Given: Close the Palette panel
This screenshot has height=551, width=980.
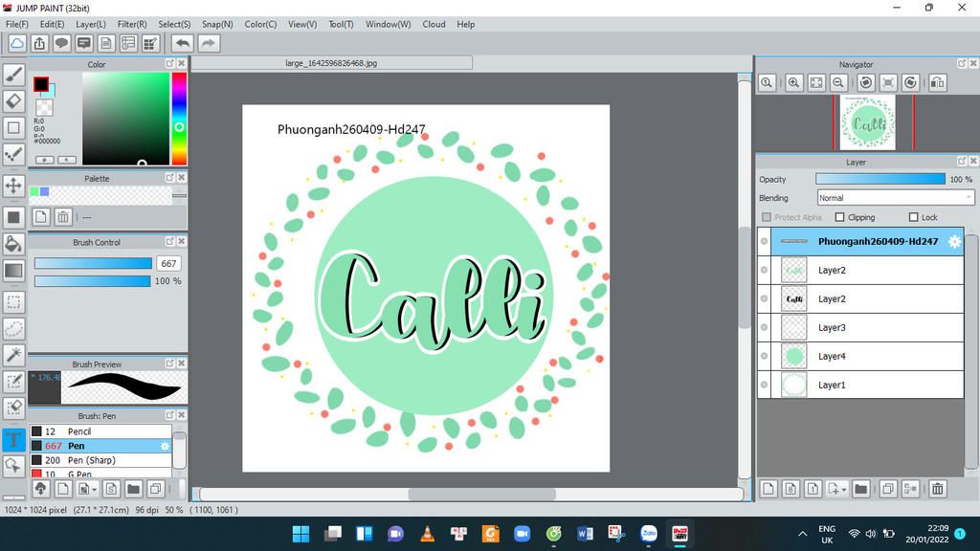Looking at the screenshot, I should point(181,177).
